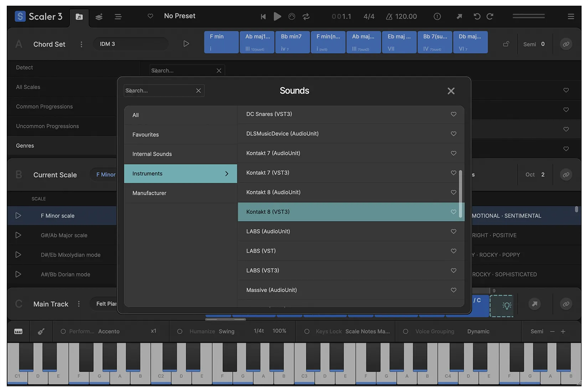
Task: Undo the last action
Action: 477,16
